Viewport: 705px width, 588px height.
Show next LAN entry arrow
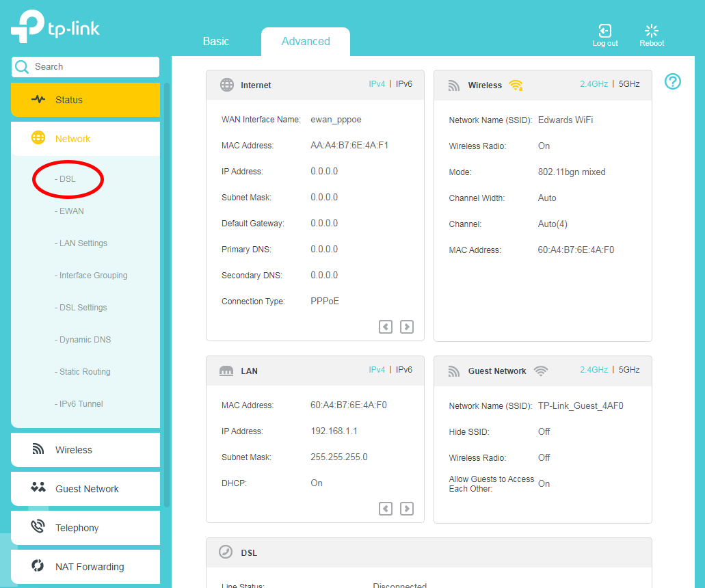(x=407, y=509)
